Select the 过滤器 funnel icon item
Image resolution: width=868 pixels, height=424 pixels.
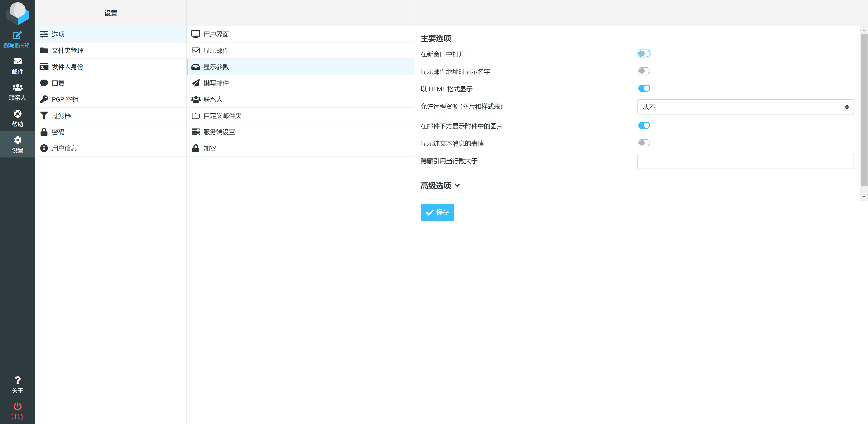[x=44, y=116]
